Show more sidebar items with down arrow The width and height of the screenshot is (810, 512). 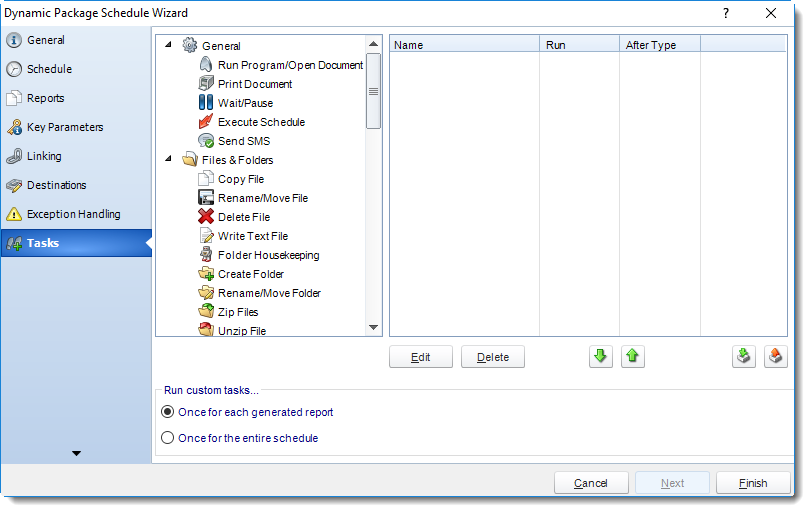coord(76,453)
